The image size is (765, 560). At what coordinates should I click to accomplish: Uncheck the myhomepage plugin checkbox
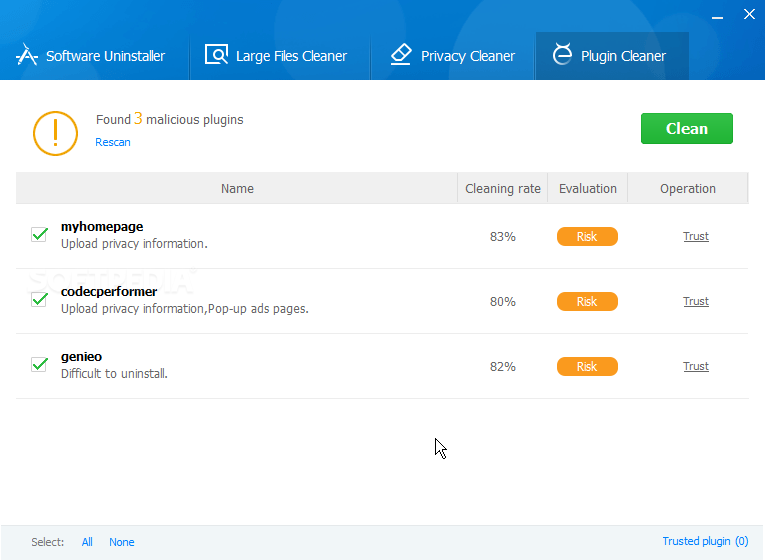tap(39, 234)
